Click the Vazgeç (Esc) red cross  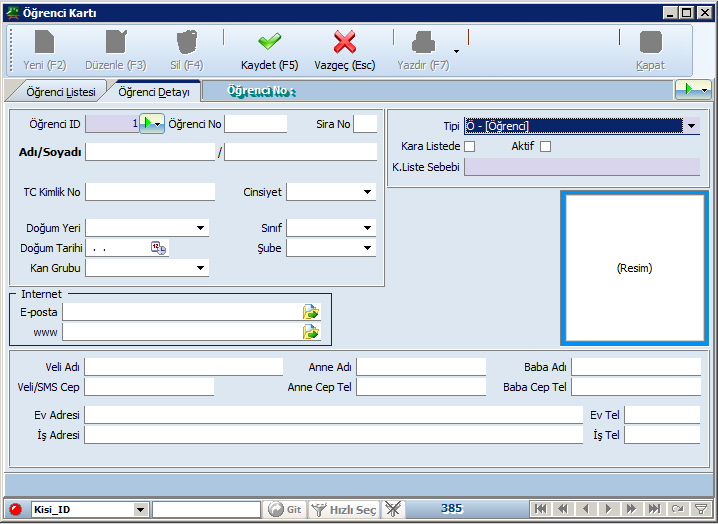click(344, 42)
